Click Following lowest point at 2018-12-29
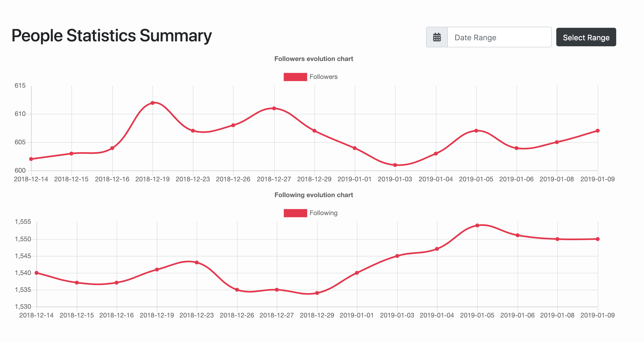The image size is (644, 342). click(317, 293)
